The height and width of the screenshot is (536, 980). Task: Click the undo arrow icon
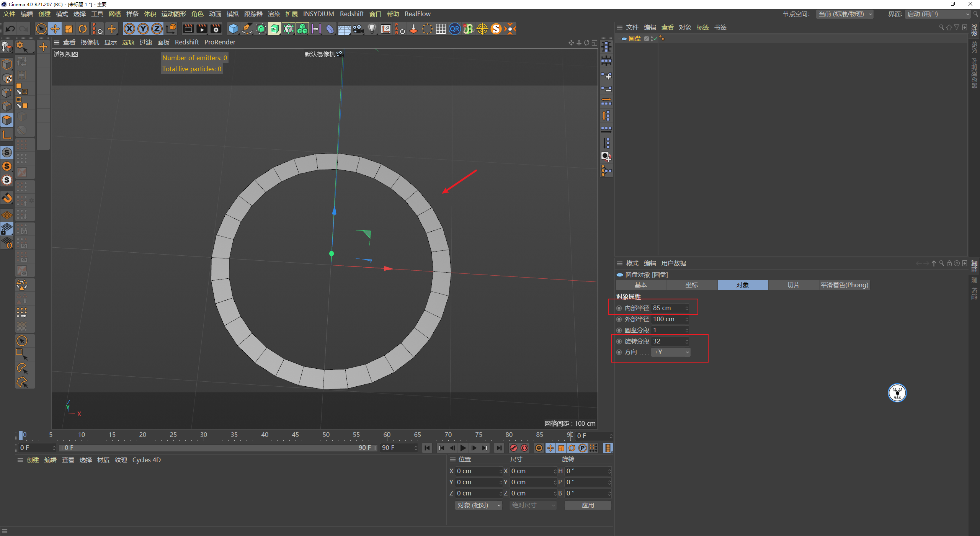[x=10, y=29]
